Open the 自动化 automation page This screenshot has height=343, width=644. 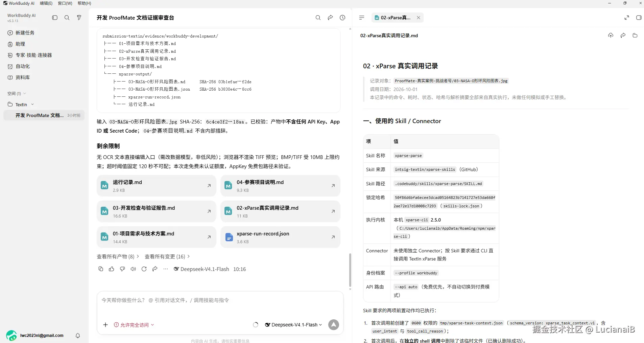click(x=19, y=66)
